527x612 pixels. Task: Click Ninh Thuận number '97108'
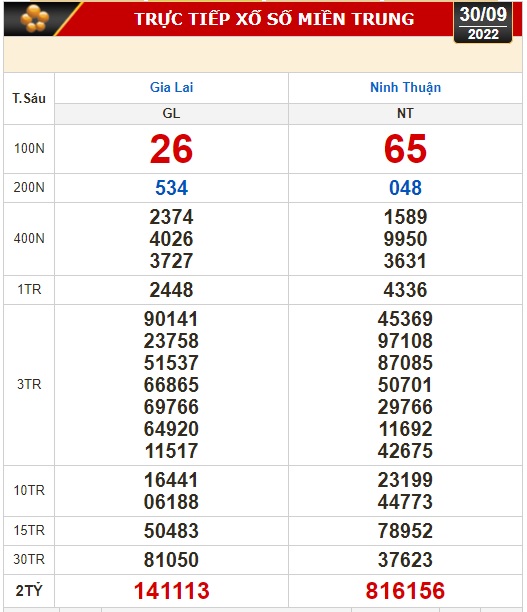[x=405, y=341]
